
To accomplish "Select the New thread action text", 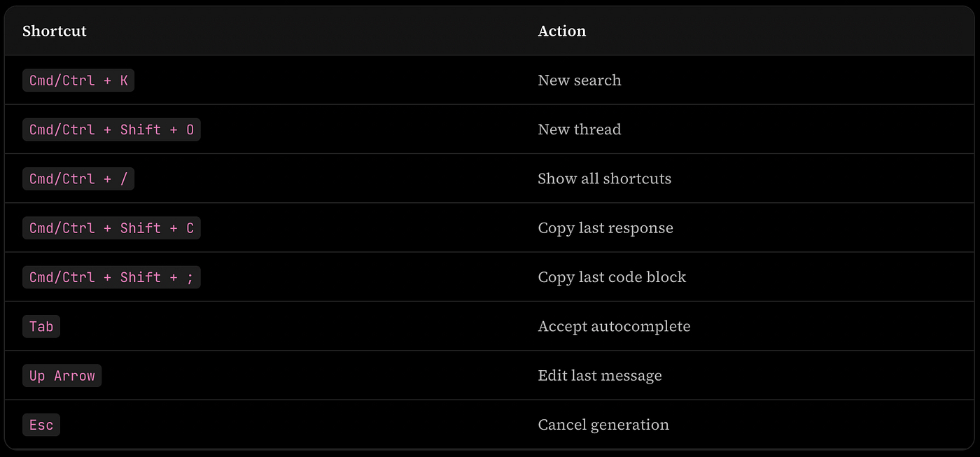I will click(x=580, y=129).
